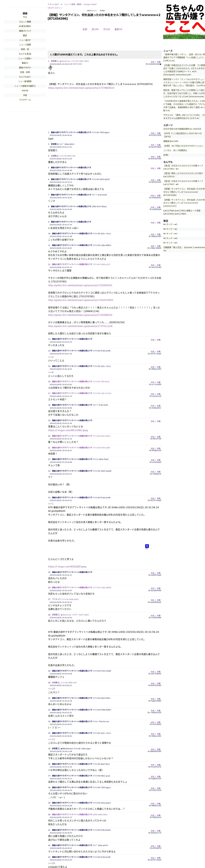The width and height of the screenshot is (205, 868).
Task: Open 番組ch(フジ) in the sidebar
Action: tap(25, 31)
